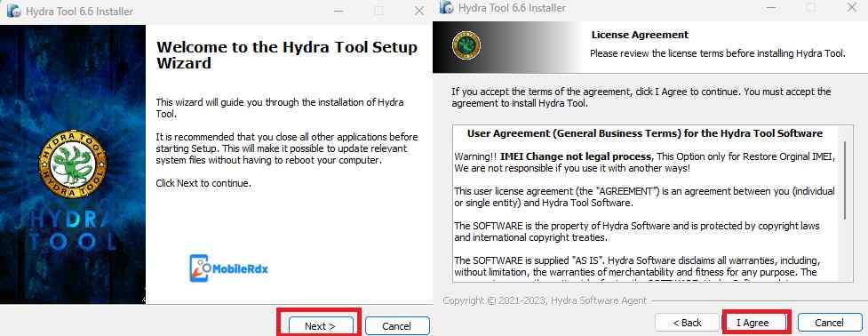Minimize the Welcome installer window
The height and width of the screenshot is (336, 868).
coord(339,11)
